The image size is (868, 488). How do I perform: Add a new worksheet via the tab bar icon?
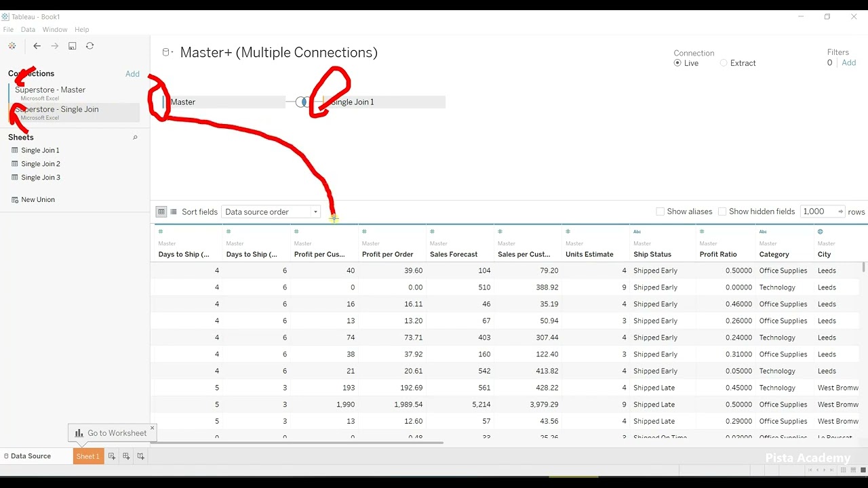[x=112, y=456]
